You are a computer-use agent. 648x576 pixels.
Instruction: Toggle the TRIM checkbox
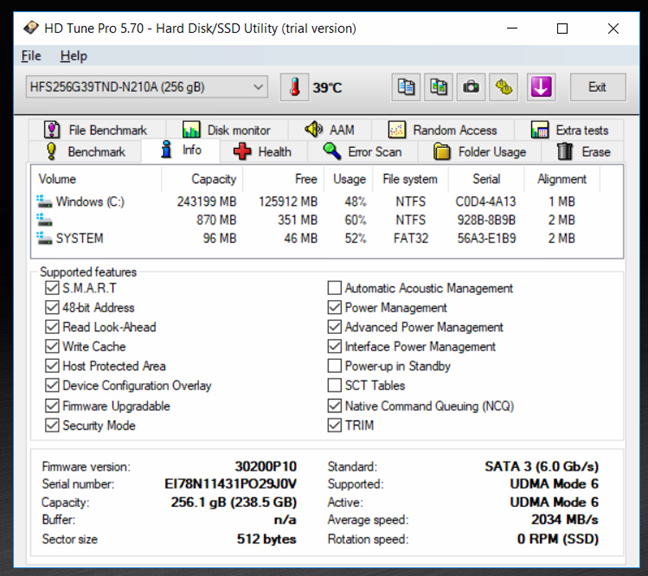pyautogui.click(x=334, y=425)
